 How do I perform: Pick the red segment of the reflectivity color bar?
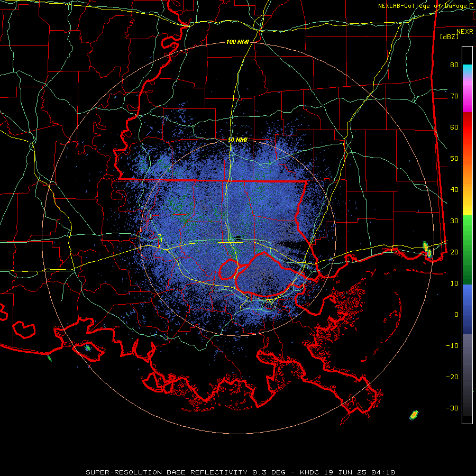click(x=467, y=127)
